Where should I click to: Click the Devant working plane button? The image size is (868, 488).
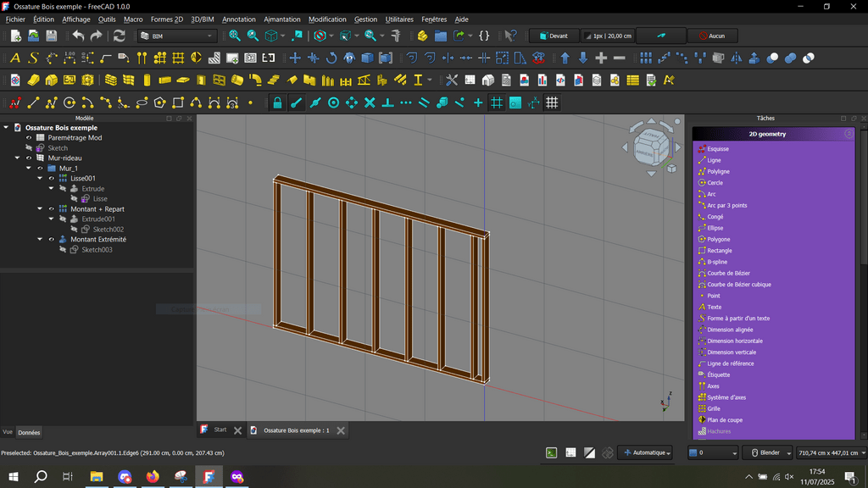click(554, 36)
